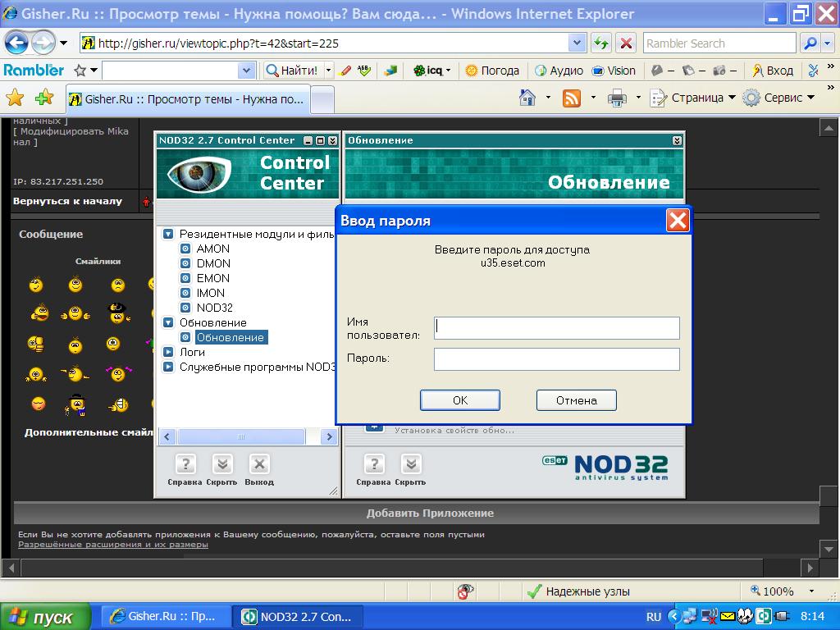Click Скрыть icon in the Обновление panel

[x=410, y=464]
